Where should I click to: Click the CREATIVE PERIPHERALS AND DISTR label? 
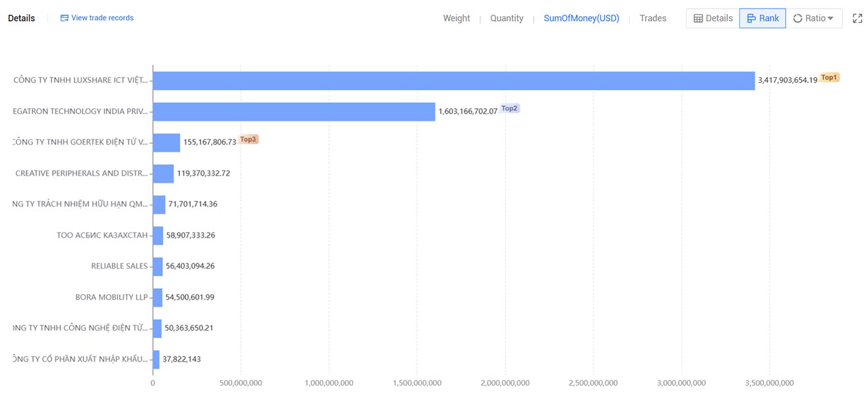[x=82, y=174]
